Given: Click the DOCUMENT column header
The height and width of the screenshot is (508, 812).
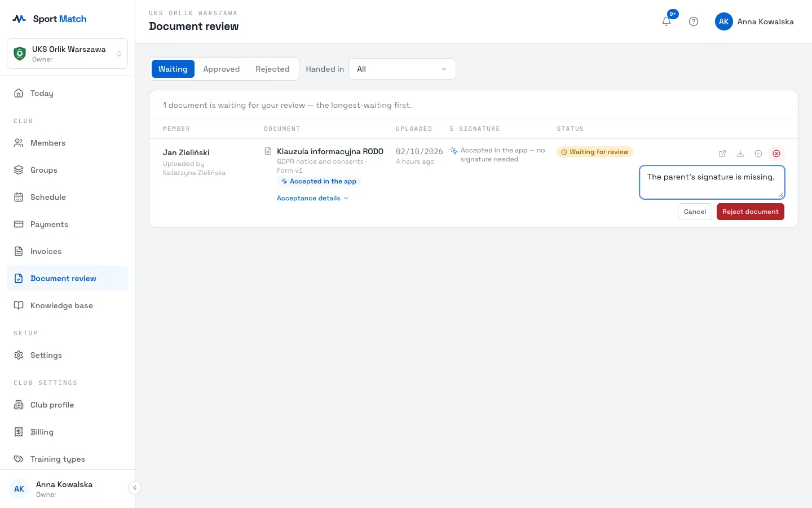Looking at the screenshot, I should [x=282, y=129].
